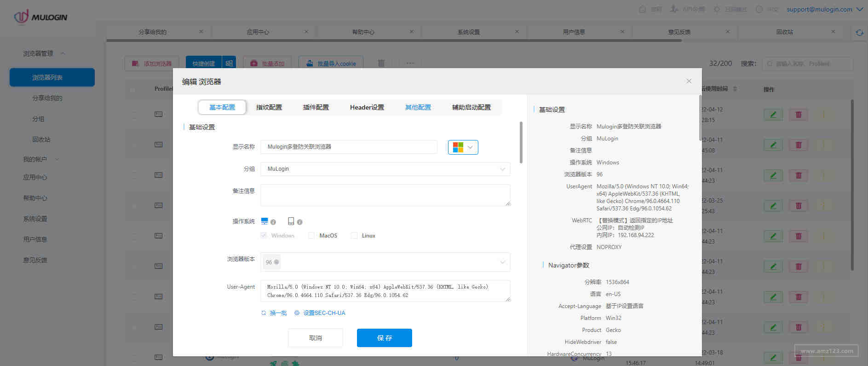868x366 pixels.
Task: Click the 批量添加 button
Action: tap(268, 64)
